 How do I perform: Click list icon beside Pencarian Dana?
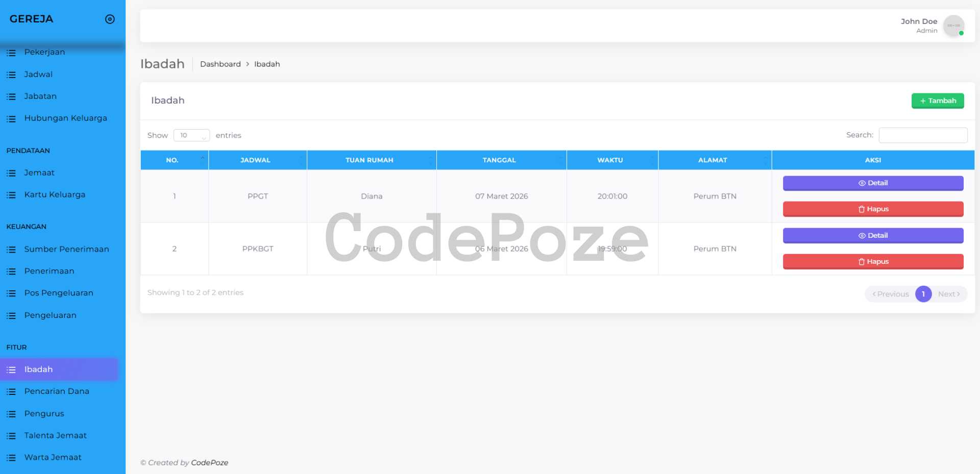[x=11, y=392]
